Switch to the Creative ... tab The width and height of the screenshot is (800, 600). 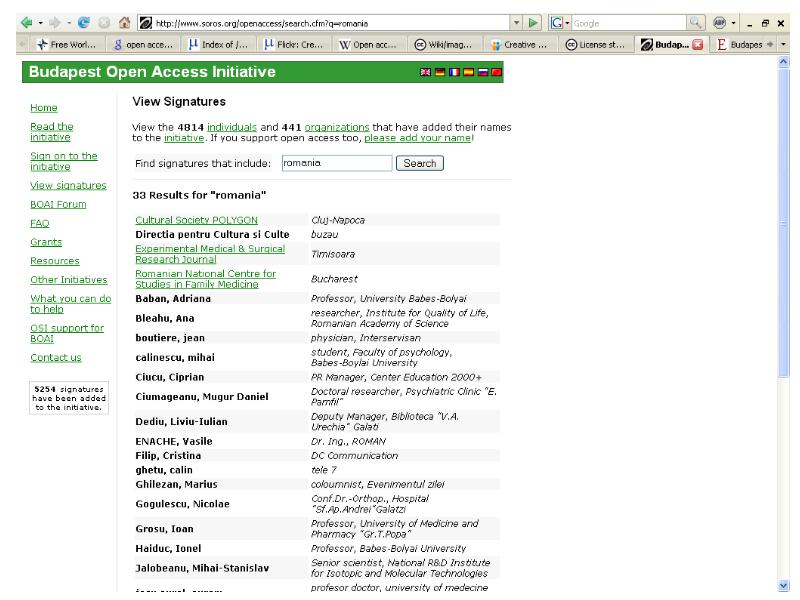pyautogui.click(x=519, y=45)
